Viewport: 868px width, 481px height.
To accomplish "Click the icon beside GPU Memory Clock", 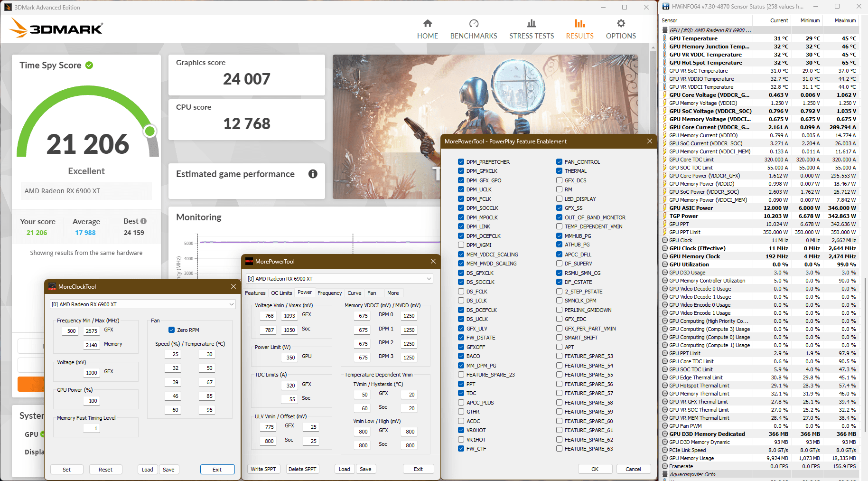I will tap(665, 256).
